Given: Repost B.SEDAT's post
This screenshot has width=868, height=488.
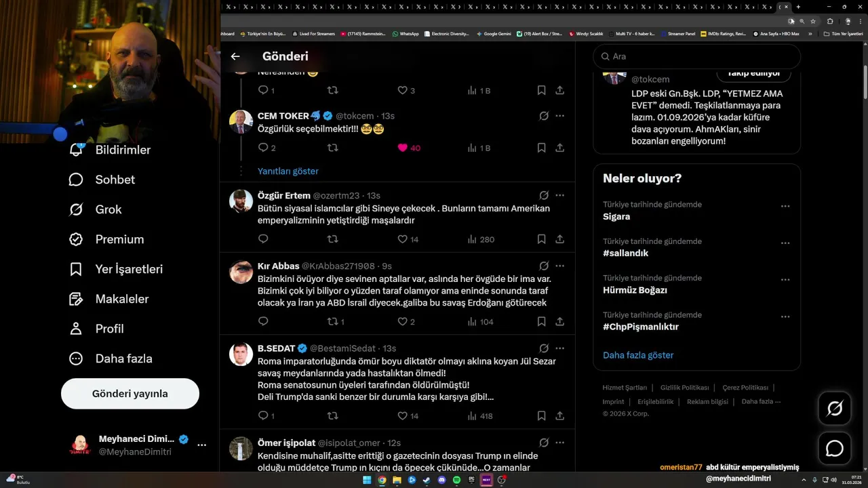Looking at the screenshot, I should [x=332, y=415].
